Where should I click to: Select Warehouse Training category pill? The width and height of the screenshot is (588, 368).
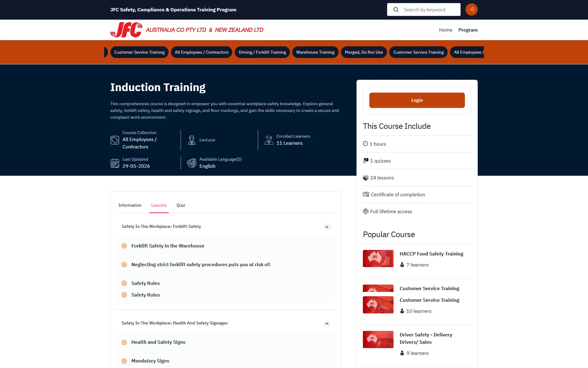(315, 52)
